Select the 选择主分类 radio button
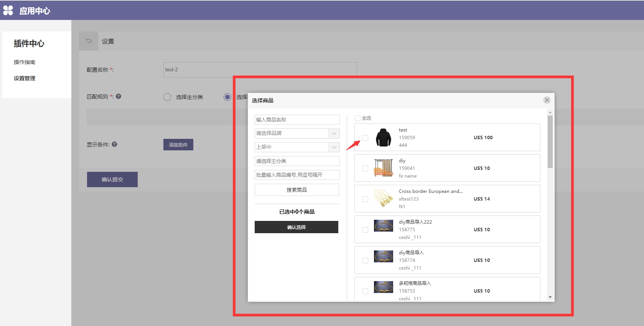The width and height of the screenshot is (644, 326). coord(167,97)
